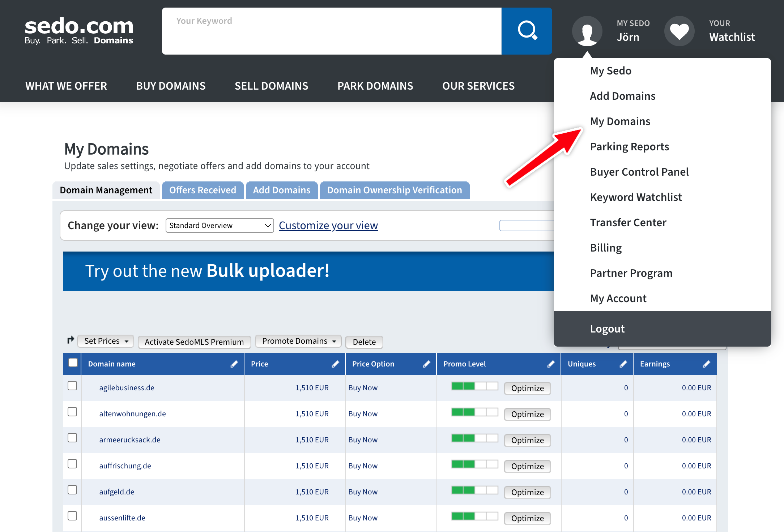Screen dimensions: 784x532
Task: Click the altenwohnungen.de promo level bar
Action: 475,412
